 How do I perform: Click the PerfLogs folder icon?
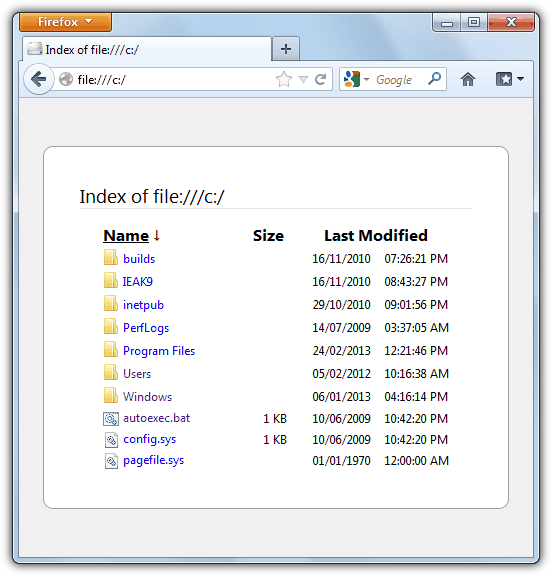pyautogui.click(x=111, y=326)
